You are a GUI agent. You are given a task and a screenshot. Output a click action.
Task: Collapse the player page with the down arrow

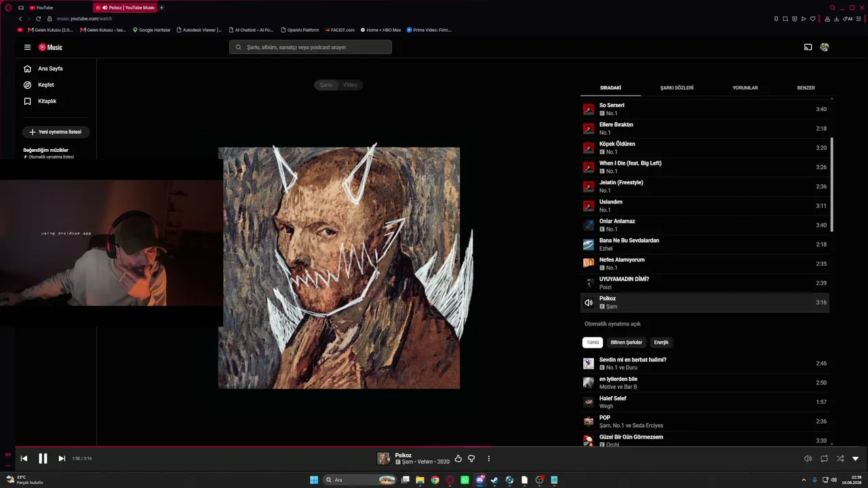(x=855, y=459)
